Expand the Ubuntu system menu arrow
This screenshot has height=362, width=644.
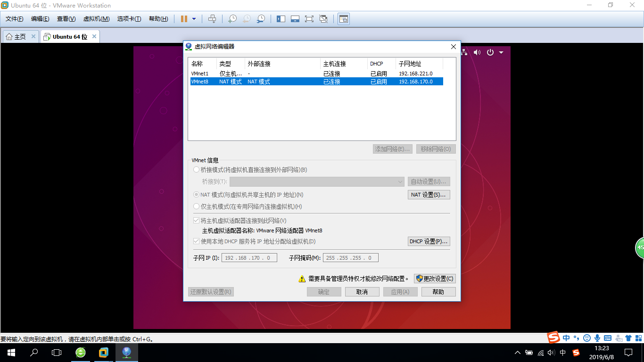[x=501, y=52]
